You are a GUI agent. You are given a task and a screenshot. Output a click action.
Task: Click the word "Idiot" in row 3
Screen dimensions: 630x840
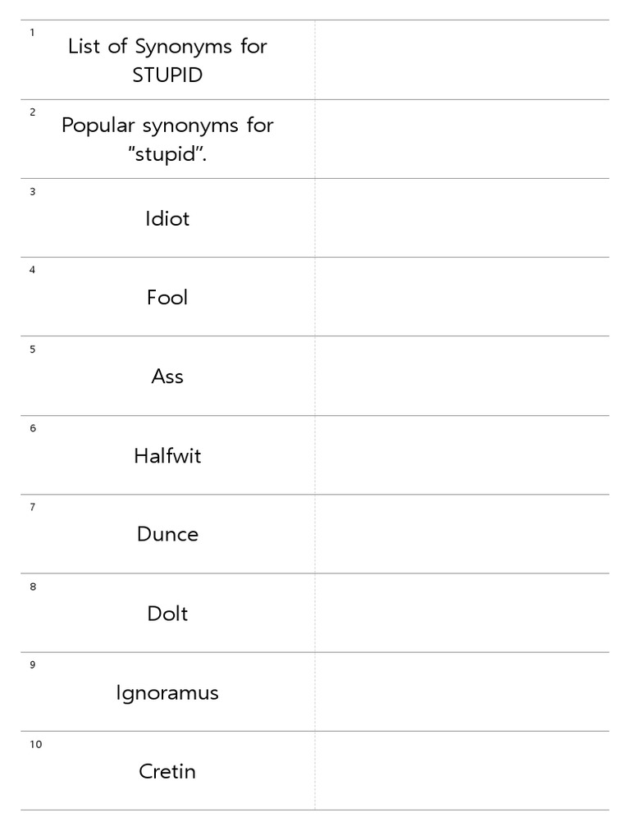[167, 219]
